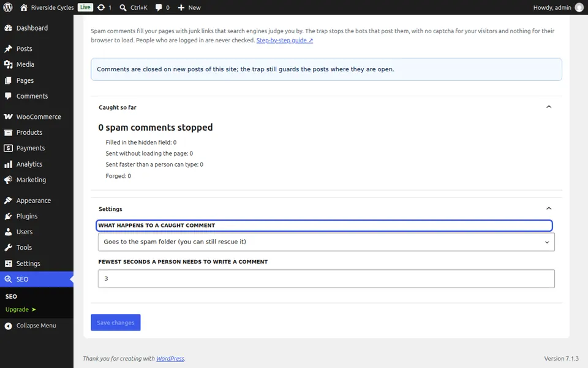Viewport: 588px width, 368px height.
Task: Click the Dashboard gauge icon
Action: pos(8,28)
